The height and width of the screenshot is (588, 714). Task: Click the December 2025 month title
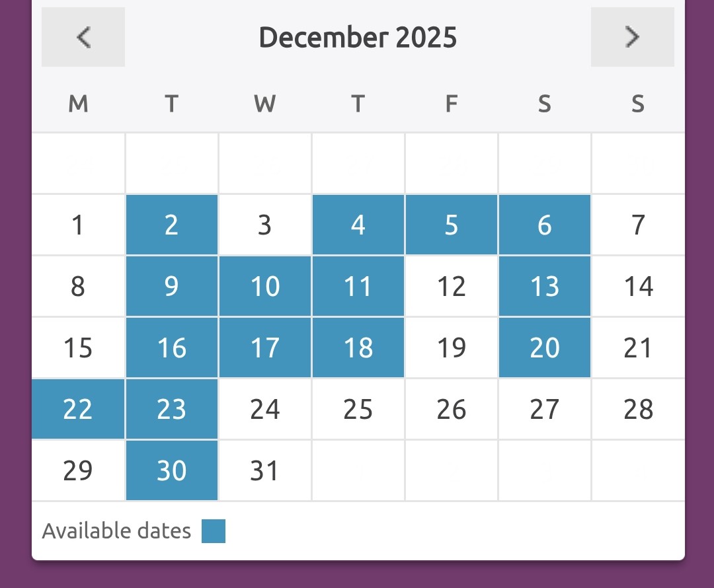(358, 37)
